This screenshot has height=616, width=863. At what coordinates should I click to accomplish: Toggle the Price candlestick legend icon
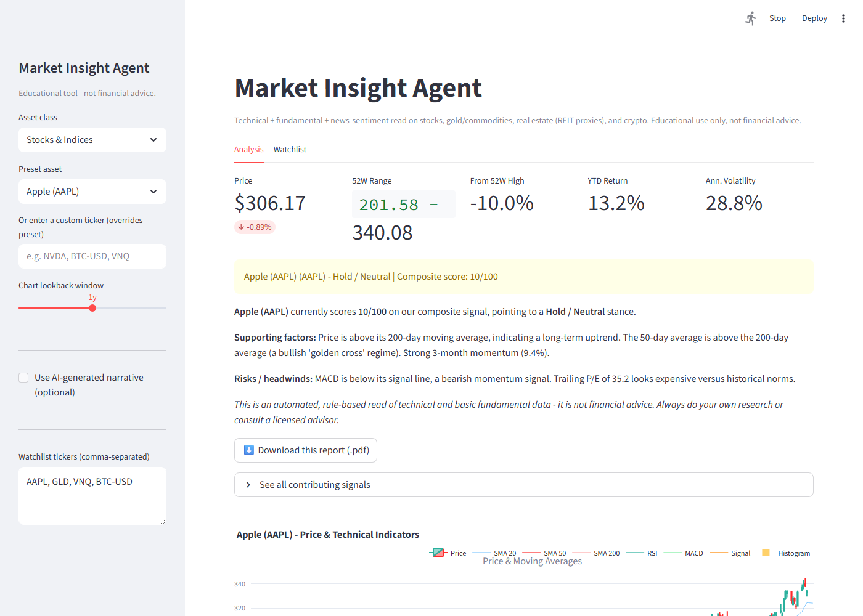click(x=438, y=553)
